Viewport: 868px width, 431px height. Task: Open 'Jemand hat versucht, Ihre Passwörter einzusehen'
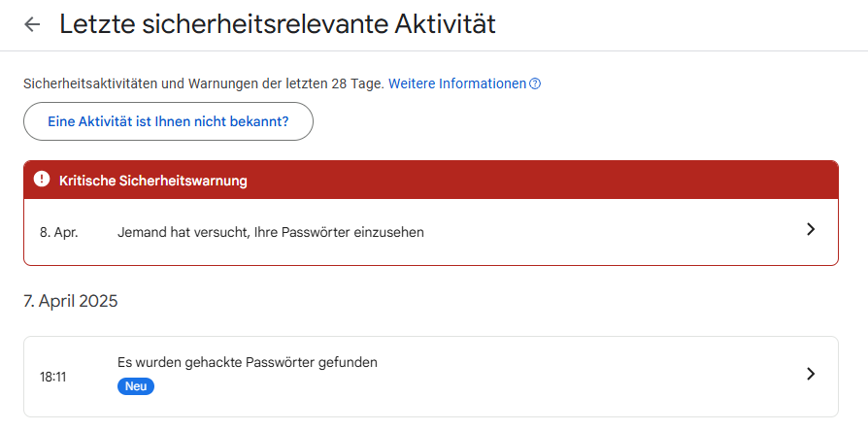point(270,233)
